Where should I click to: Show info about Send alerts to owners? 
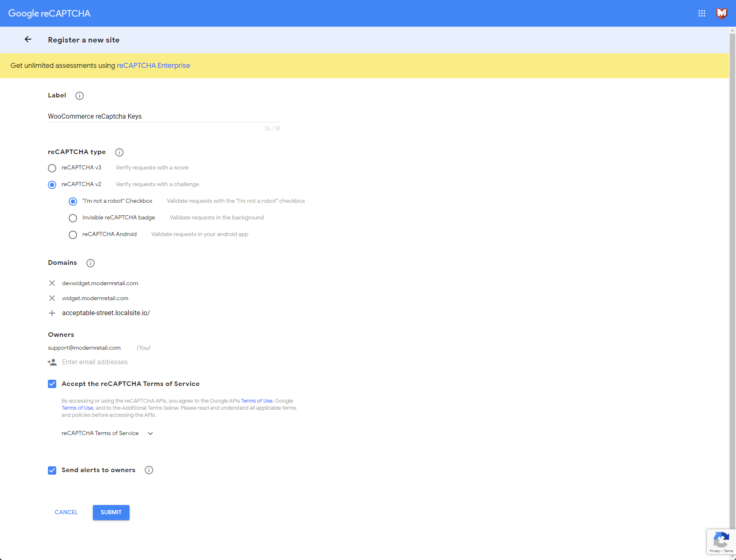pyautogui.click(x=149, y=470)
